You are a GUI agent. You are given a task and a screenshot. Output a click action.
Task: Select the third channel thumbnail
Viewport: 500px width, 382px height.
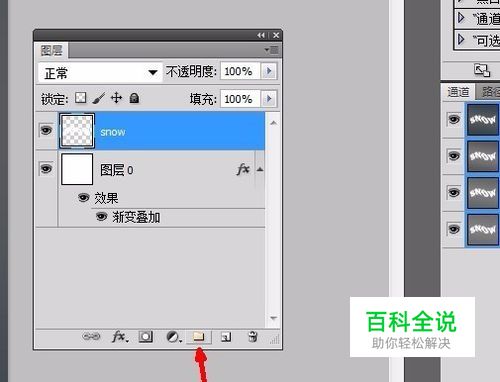coord(483,193)
